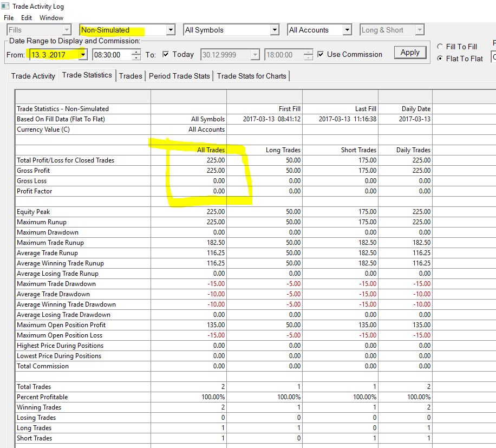Open the All Accounts dropdown
This screenshot has height=448, width=496.
pyautogui.click(x=347, y=30)
